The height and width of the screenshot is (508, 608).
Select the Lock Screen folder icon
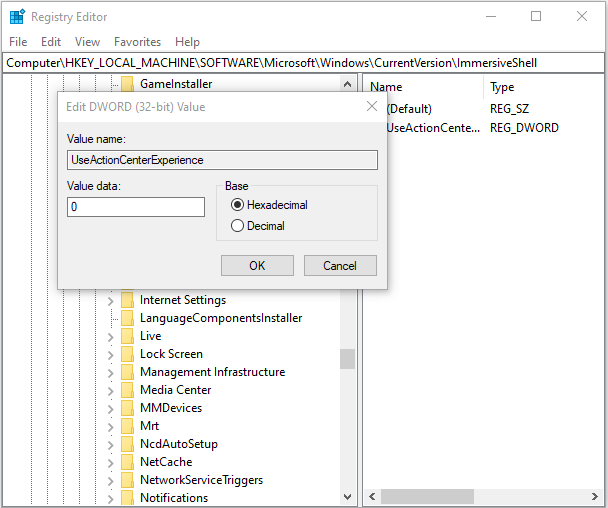[x=127, y=354]
